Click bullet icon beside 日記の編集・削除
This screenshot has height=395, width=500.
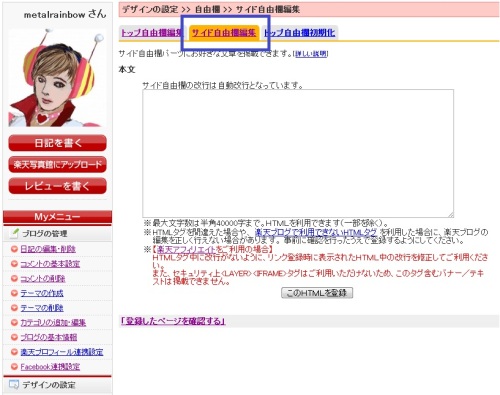pyautogui.click(x=14, y=249)
